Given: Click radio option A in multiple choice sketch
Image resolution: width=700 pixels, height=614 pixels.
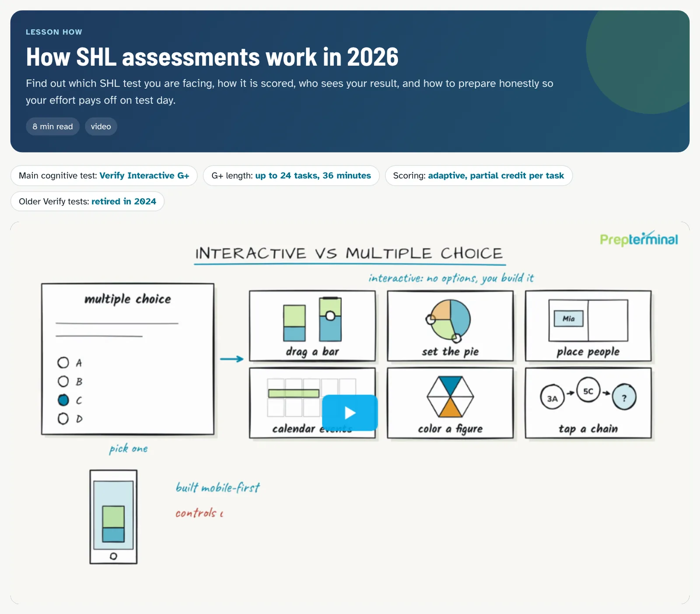Looking at the screenshot, I should coord(63,363).
